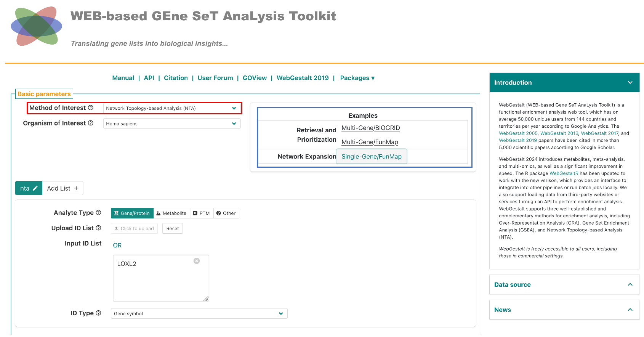644x337 pixels.
Task: Open WebGestalt 2005 paper link
Action: point(518,133)
